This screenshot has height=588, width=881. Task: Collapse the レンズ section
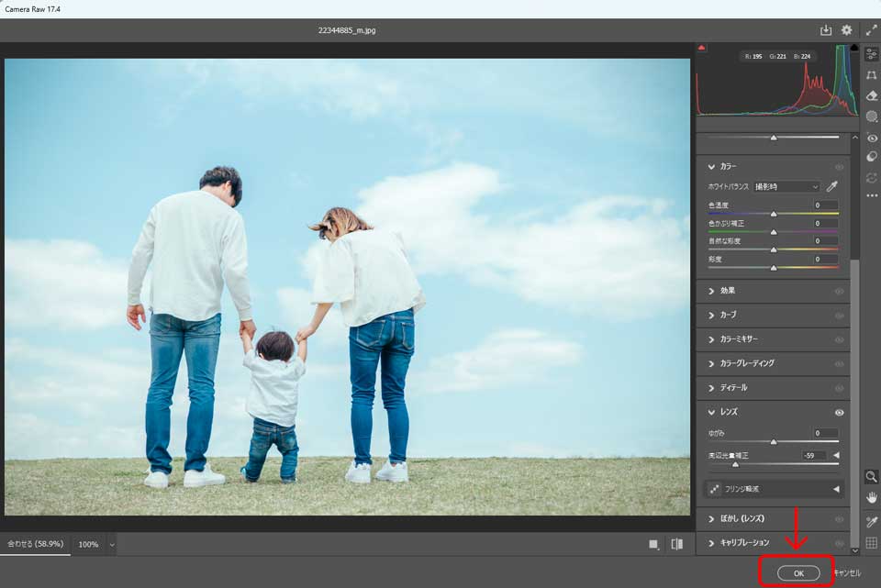(x=711, y=412)
